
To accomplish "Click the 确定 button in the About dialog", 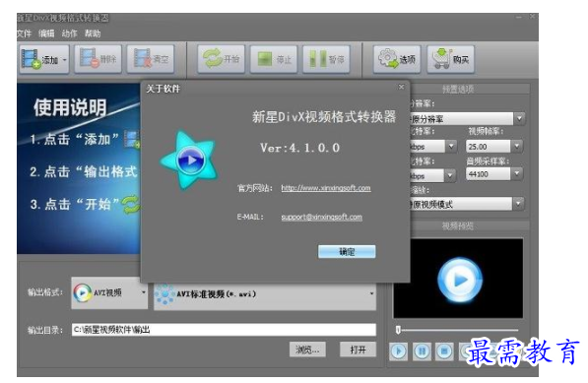I will click(347, 251).
